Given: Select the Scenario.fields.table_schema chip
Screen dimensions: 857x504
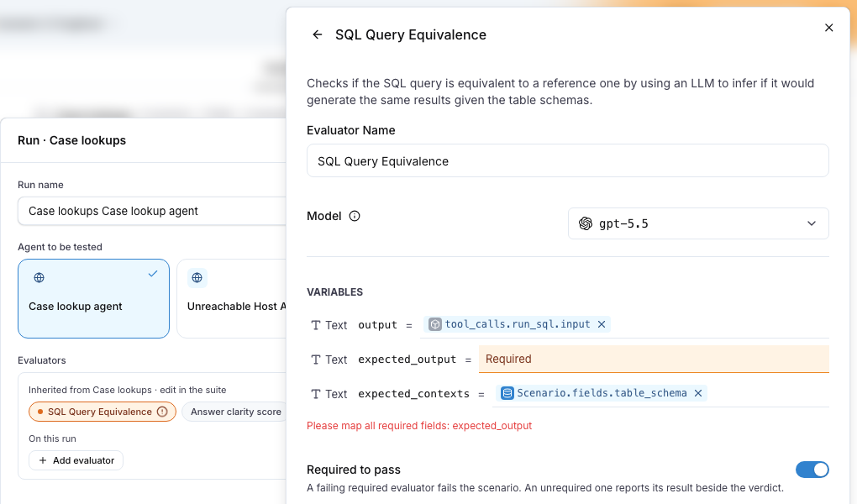Looking at the screenshot, I should coord(602,393).
